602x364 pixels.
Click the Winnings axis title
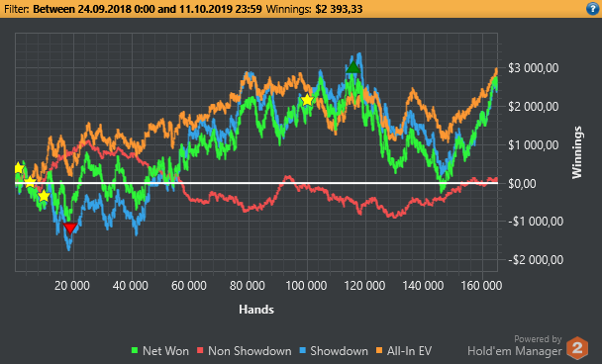point(577,152)
